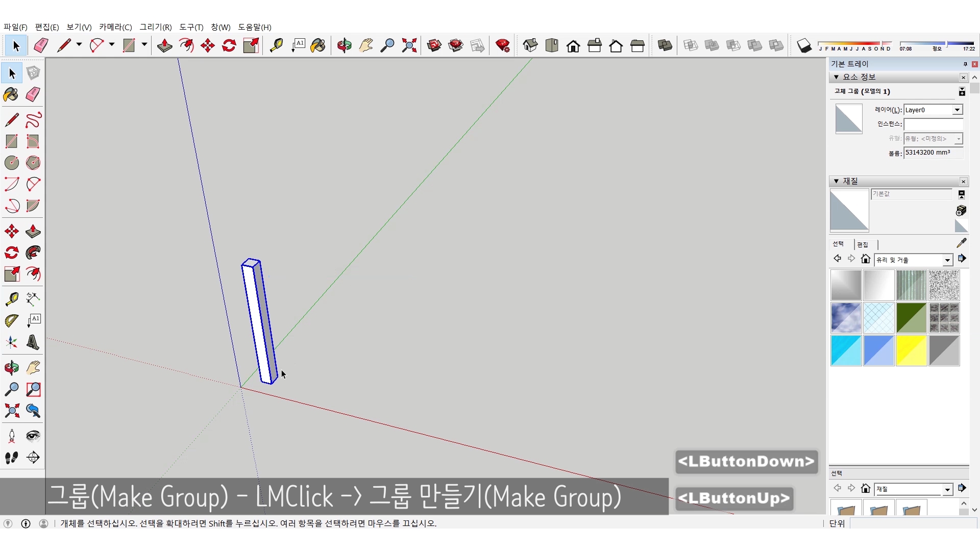Click the sample paint eyedropper icon
Viewport: 980px width, 551px height.
coord(961,243)
